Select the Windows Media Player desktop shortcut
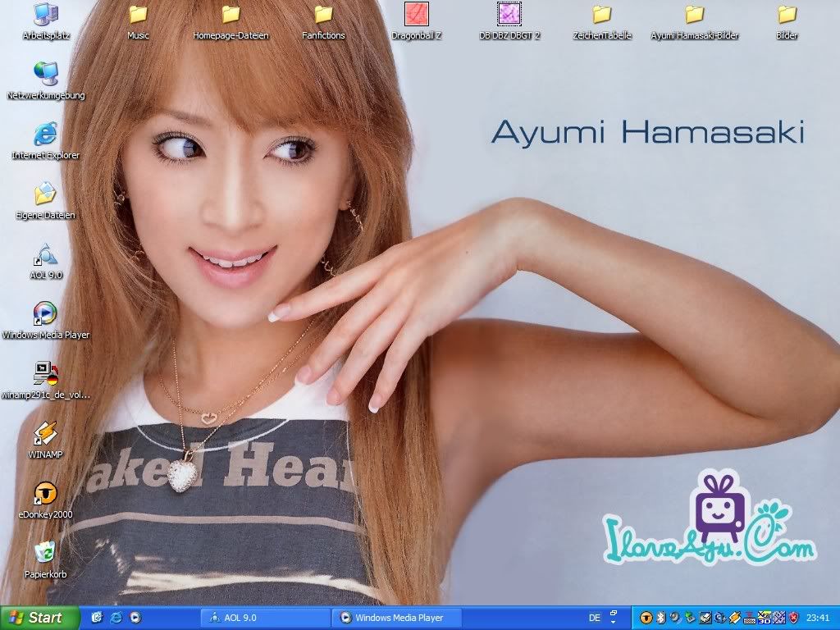Viewport: 840px width, 630px height. point(46,321)
